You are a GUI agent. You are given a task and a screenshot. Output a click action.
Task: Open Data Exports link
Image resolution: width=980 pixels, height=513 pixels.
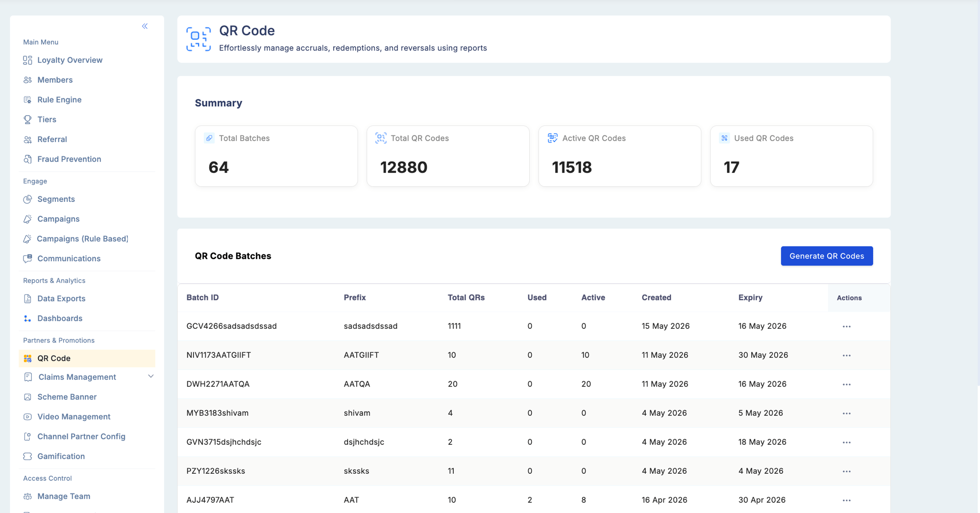coord(61,299)
